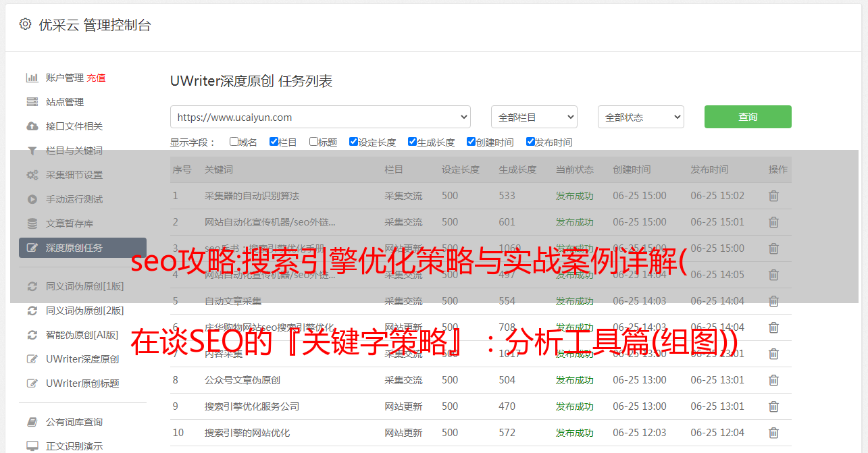
Task: Click the red 充值 link
Action: pos(96,78)
